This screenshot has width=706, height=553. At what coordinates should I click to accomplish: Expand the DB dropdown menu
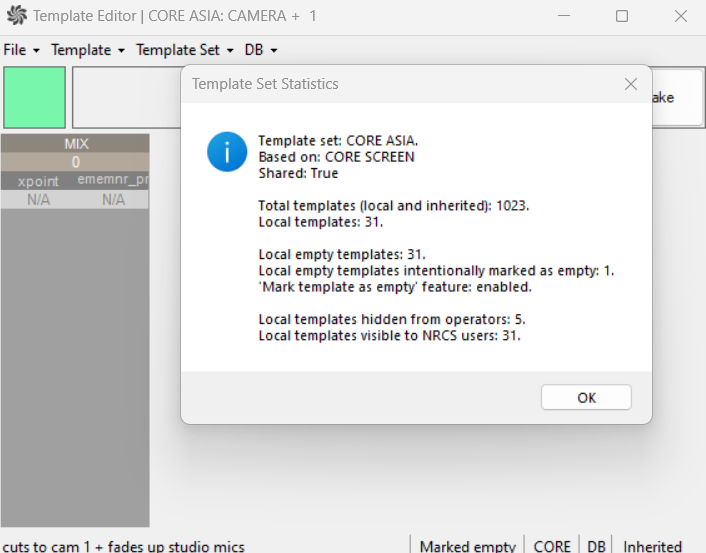261,49
